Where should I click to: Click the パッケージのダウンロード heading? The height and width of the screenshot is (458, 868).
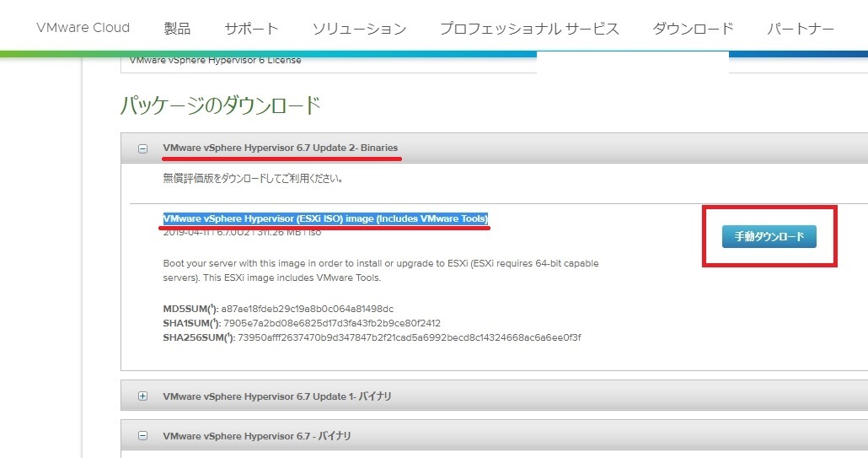[x=220, y=105]
